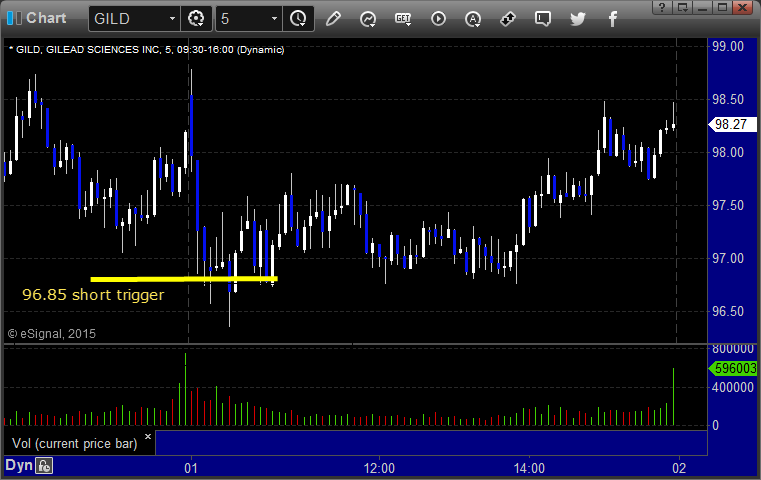Share chart on Facebook
The height and width of the screenshot is (480, 761).
pyautogui.click(x=613, y=19)
